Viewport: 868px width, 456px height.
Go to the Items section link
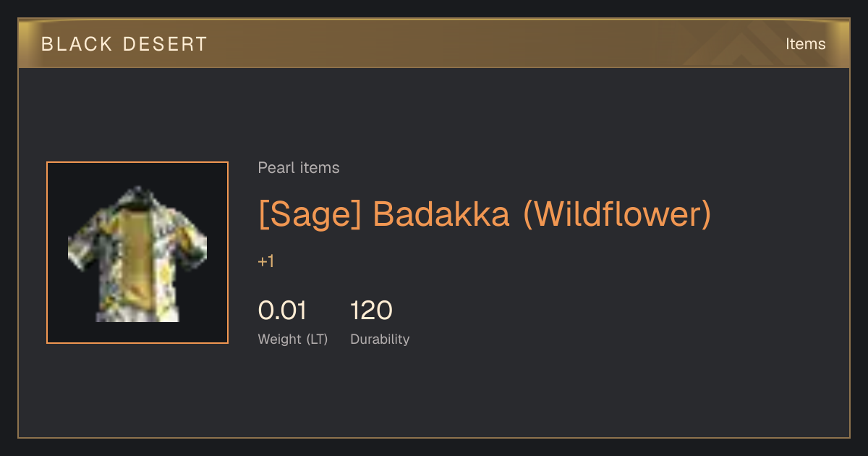pos(805,44)
